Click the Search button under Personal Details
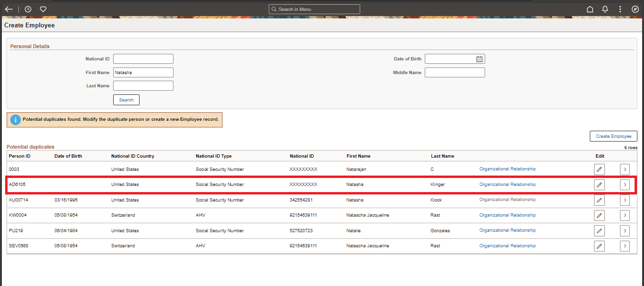The width and height of the screenshot is (644, 286). (x=126, y=100)
